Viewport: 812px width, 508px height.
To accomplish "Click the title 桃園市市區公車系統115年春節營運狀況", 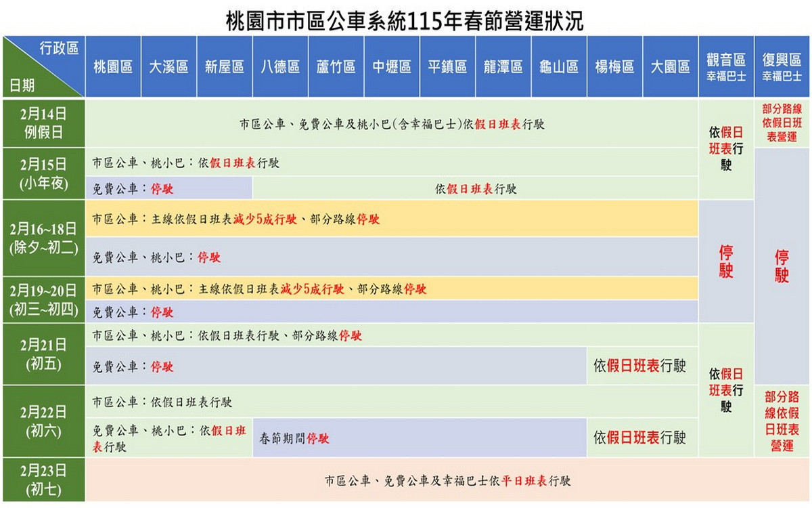I will point(406,18).
